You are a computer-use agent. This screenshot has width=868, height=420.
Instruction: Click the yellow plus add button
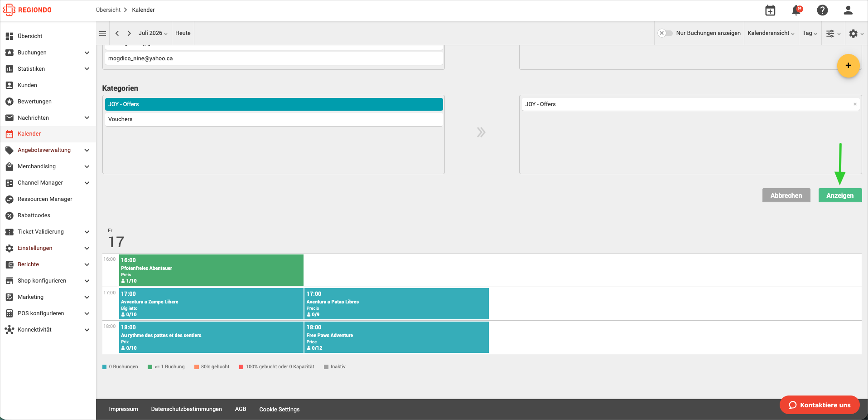pyautogui.click(x=848, y=66)
